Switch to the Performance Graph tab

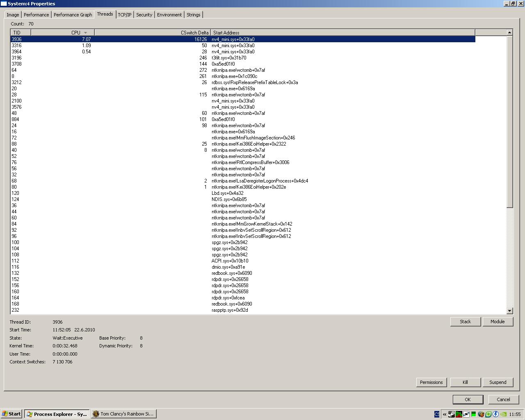[73, 15]
